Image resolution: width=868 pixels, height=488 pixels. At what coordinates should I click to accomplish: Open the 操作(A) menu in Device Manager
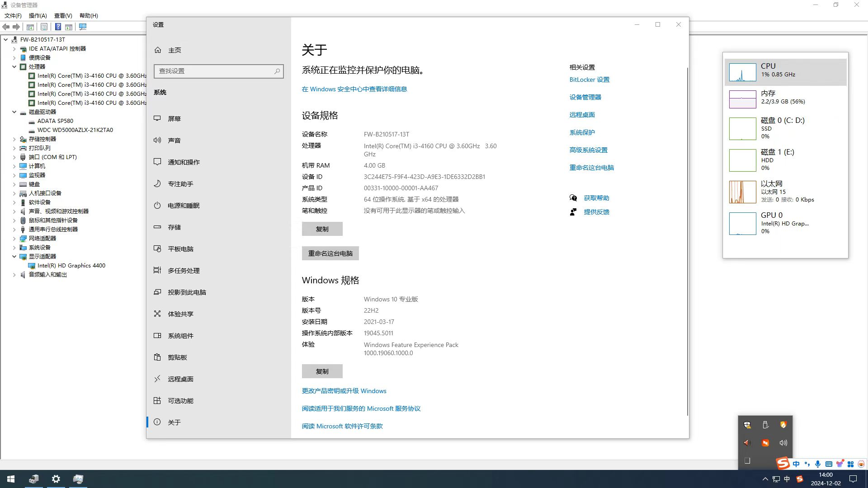(38, 15)
